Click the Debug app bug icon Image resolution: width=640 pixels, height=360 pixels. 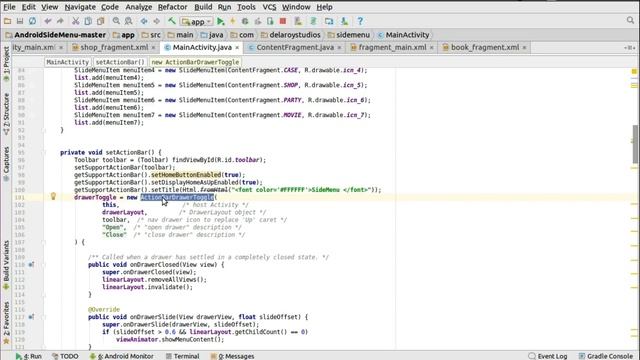[245, 21]
